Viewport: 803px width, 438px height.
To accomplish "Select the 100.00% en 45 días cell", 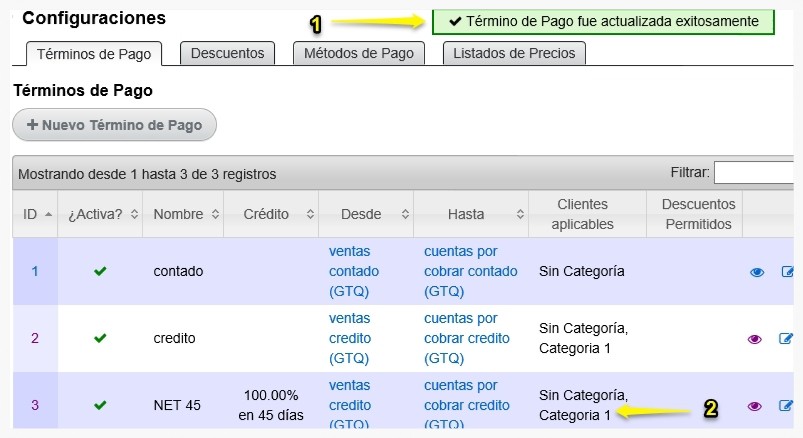I will (x=271, y=405).
